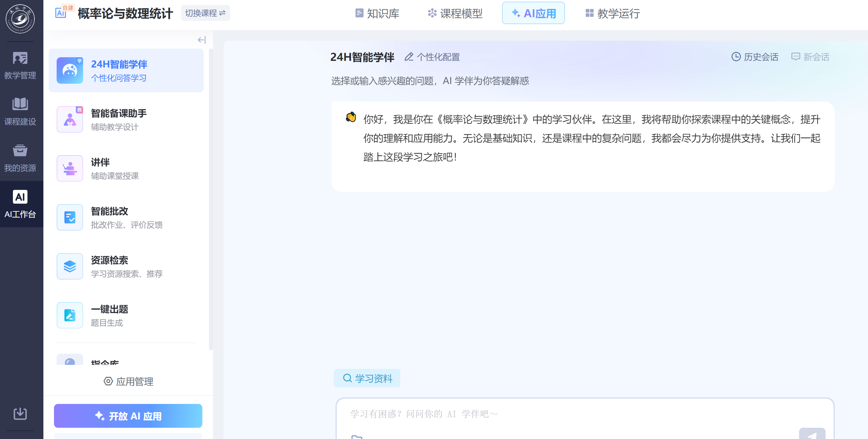Click the 24H智能学伴 app icon
The width and height of the screenshot is (868, 439).
coord(70,70)
